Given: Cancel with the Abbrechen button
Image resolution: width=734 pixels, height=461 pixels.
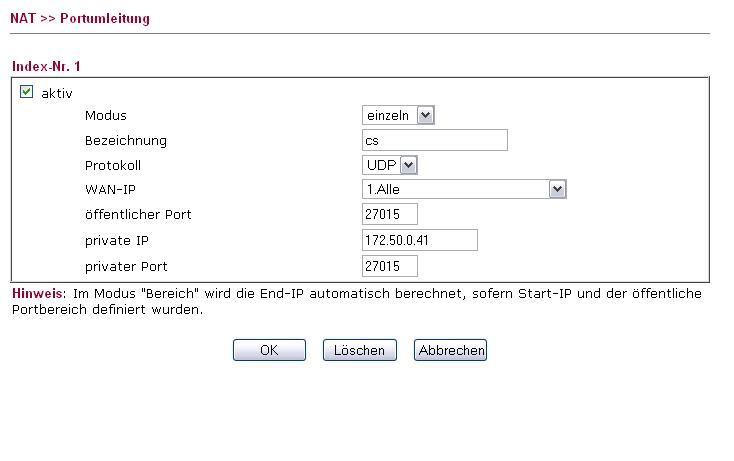Looking at the screenshot, I should pos(450,350).
